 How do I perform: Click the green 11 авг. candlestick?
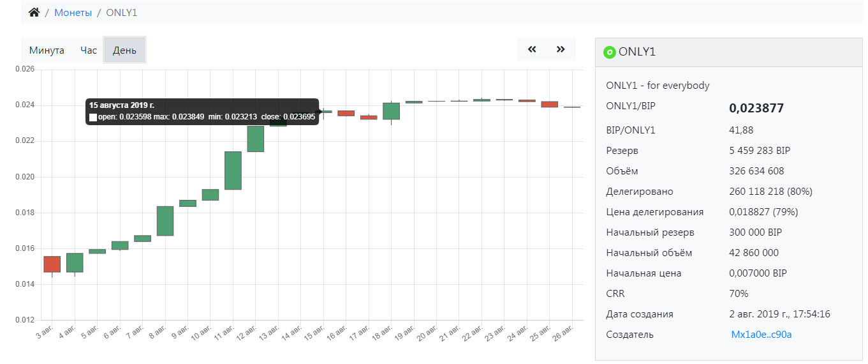click(x=233, y=171)
